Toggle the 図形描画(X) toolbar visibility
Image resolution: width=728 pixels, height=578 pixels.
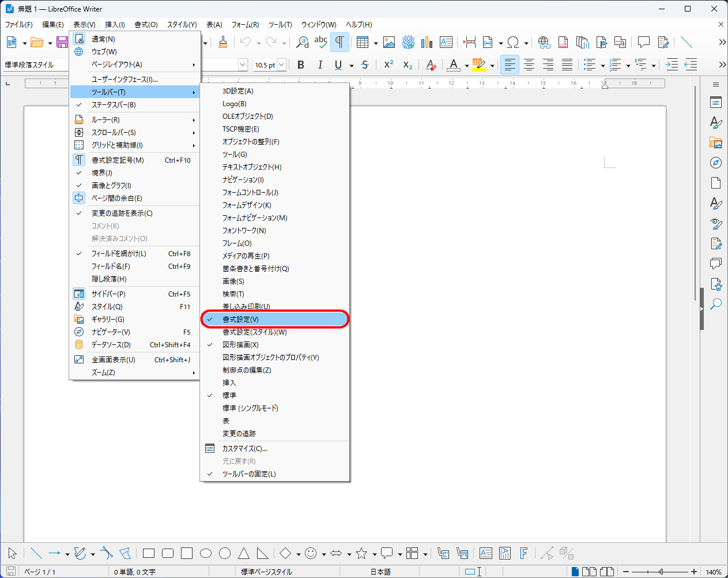pyautogui.click(x=240, y=345)
